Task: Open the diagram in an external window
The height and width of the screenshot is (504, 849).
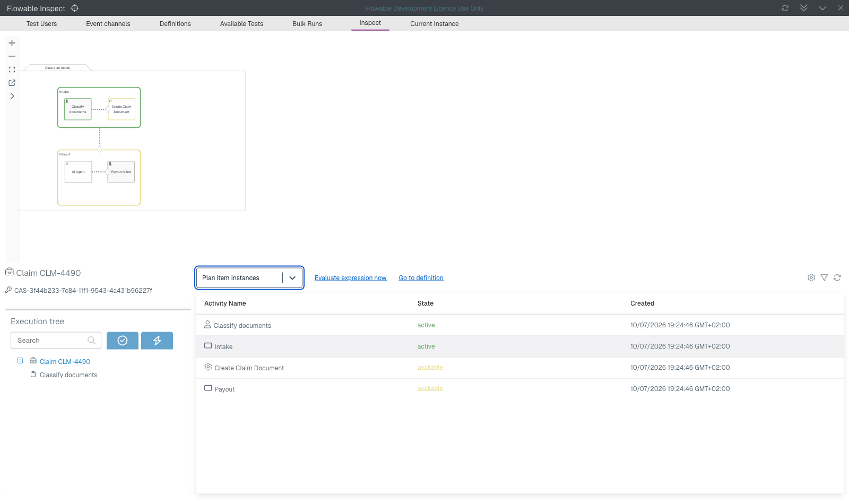Action: [12, 83]
